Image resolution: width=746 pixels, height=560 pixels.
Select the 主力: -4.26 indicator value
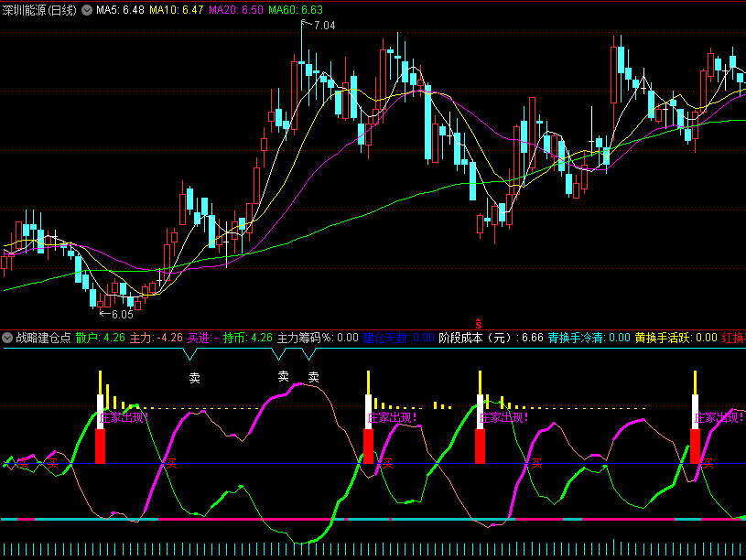click(156, 338)
